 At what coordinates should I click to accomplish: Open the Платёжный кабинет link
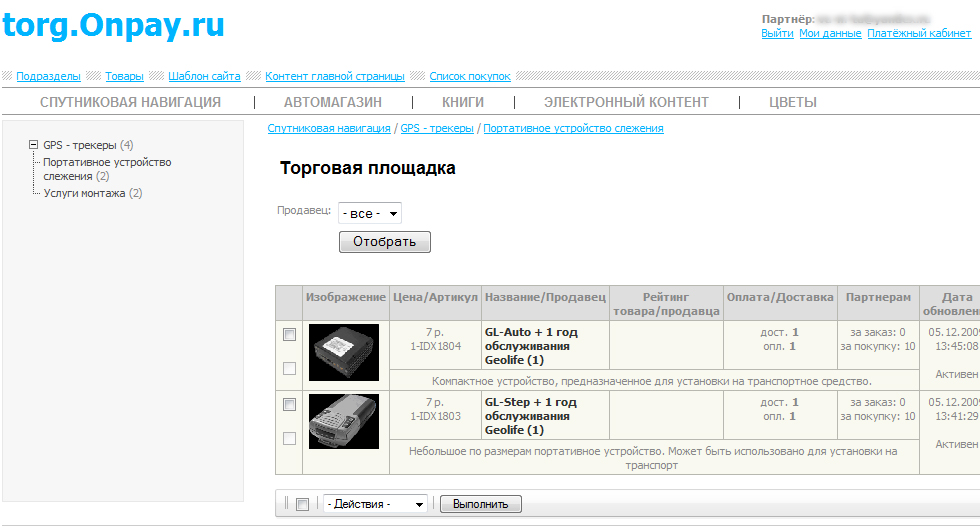pos(919,33)
